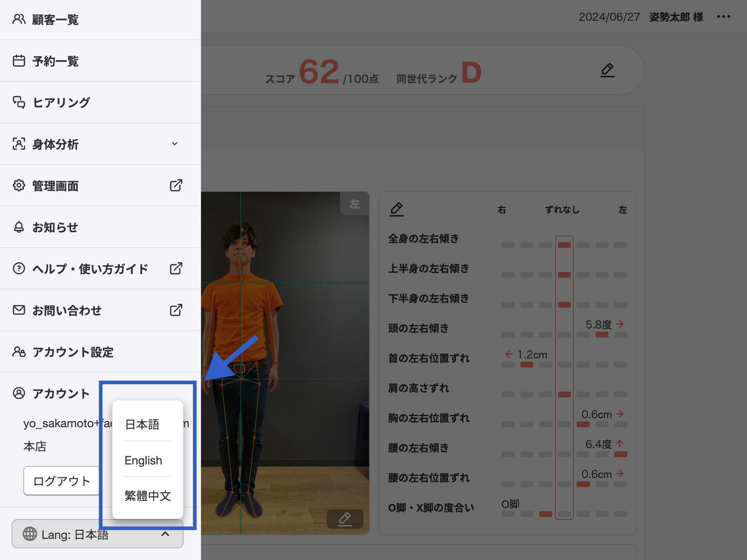Click the O脚・X脚の度合い row label
The width and height of the screenshot is (747, 560).
click(x=431, y=508)
